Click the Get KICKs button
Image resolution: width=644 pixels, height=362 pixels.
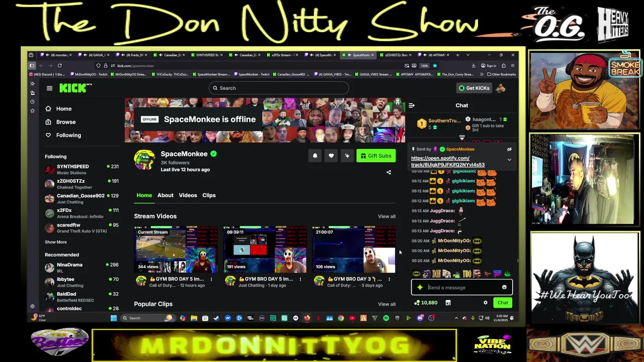474,88
